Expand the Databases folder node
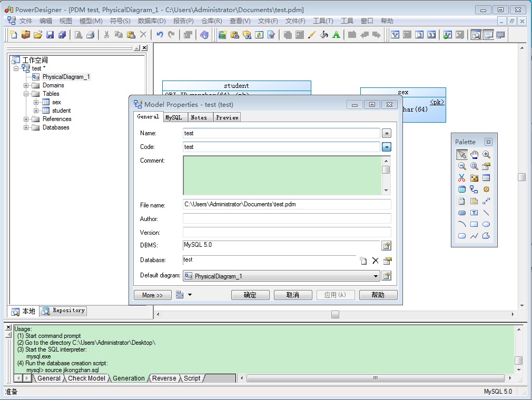Viewport: 532px width, 400px height. [26, 127]
